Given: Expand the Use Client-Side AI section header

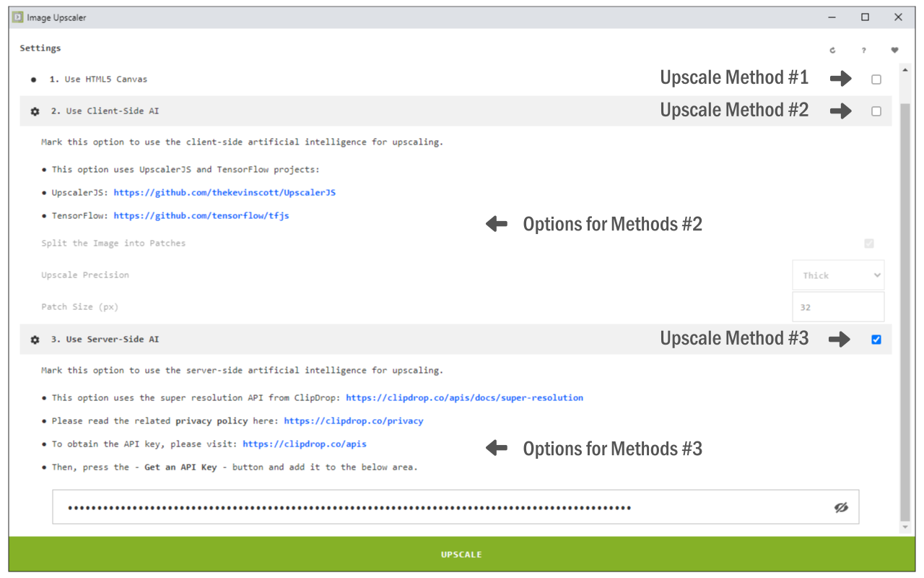Looking at the screenshot, I should pos(456,111).
